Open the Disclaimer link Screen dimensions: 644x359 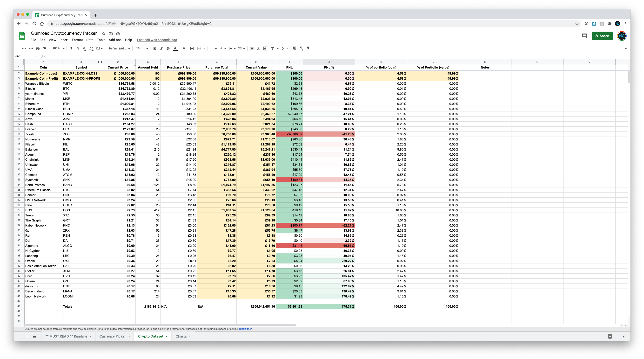[x=245, y=329]
